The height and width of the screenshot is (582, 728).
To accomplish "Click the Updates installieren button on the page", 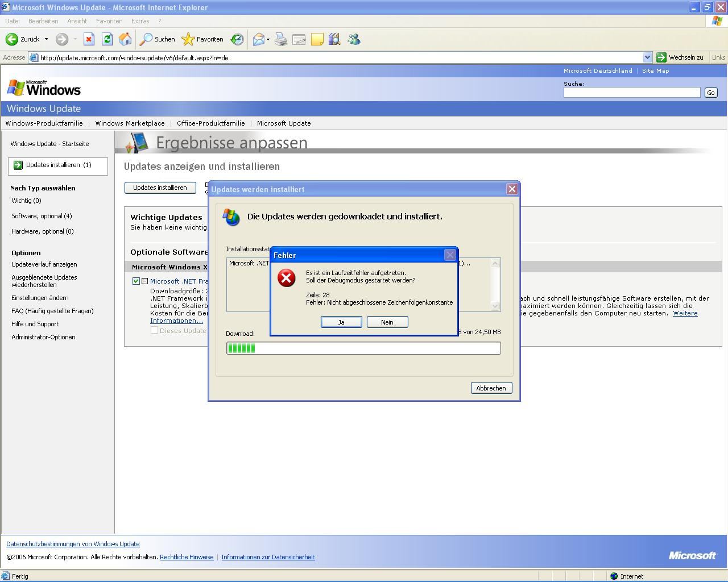I will pyautogui.click(x=160, y=188).
